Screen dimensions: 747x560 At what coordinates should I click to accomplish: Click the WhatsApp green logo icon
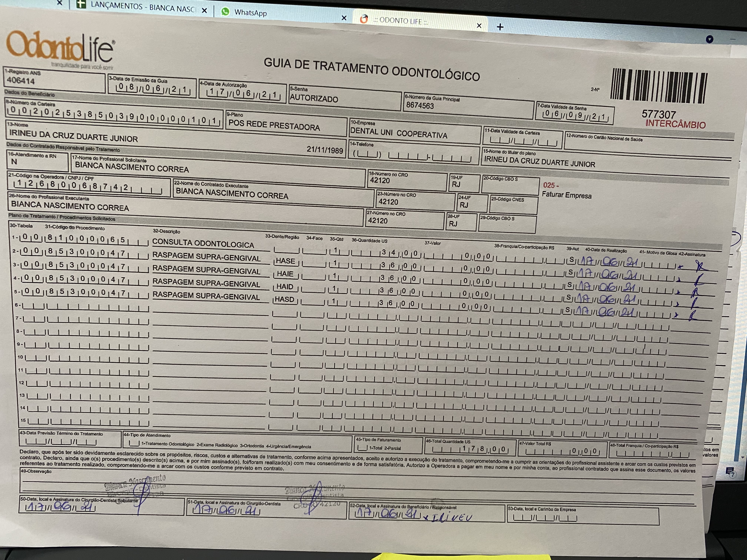click(x=225, y=12)
